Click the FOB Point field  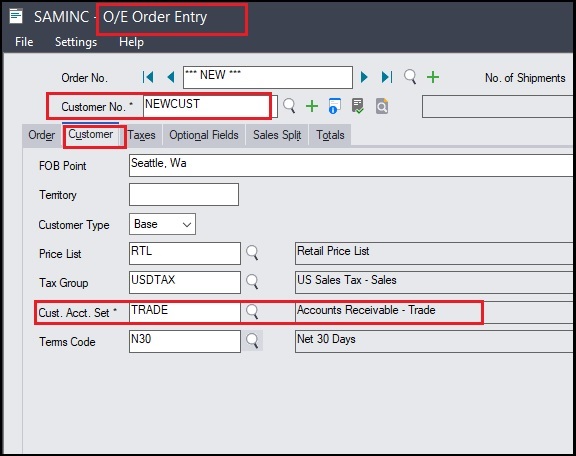click(351, 165)
